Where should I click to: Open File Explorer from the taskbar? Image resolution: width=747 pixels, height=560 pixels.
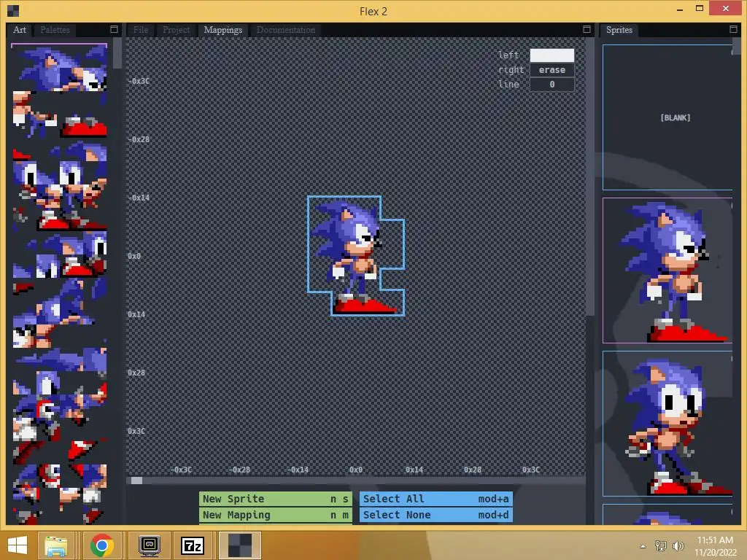pos(55,545)
